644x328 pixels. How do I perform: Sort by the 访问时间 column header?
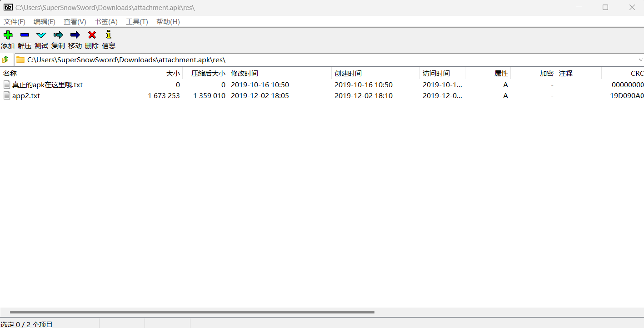[x=442, y=73]
